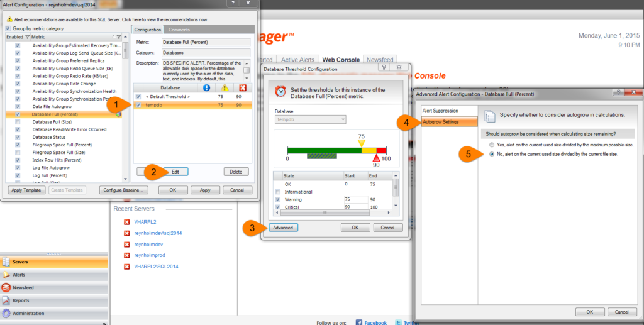Viewport: 644px width, 325px height.
Task: Click Apply in Alert Configuration
Action: [205, 190]
